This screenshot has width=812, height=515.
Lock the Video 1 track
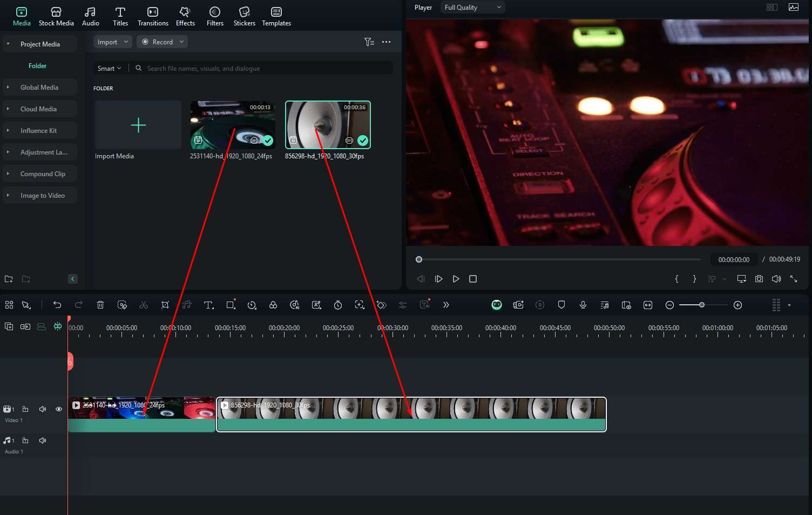tap(25, 409)
